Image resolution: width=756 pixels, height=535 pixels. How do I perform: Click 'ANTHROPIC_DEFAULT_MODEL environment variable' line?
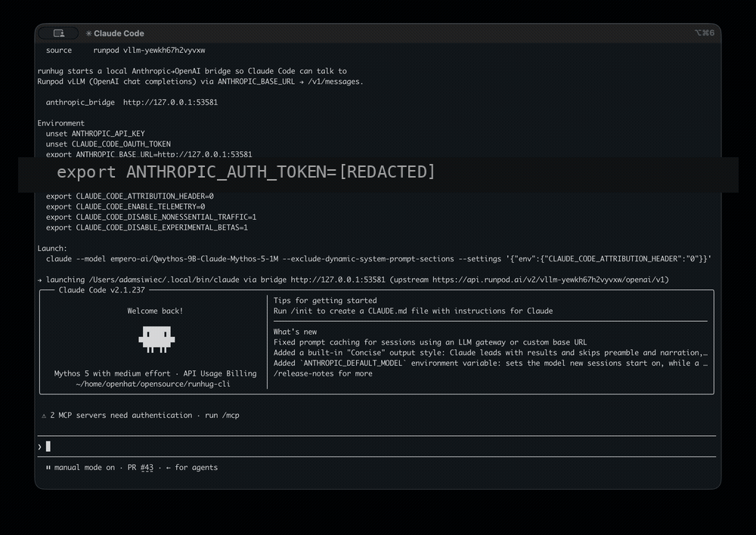pyautogui.click(x=491, y=363)
